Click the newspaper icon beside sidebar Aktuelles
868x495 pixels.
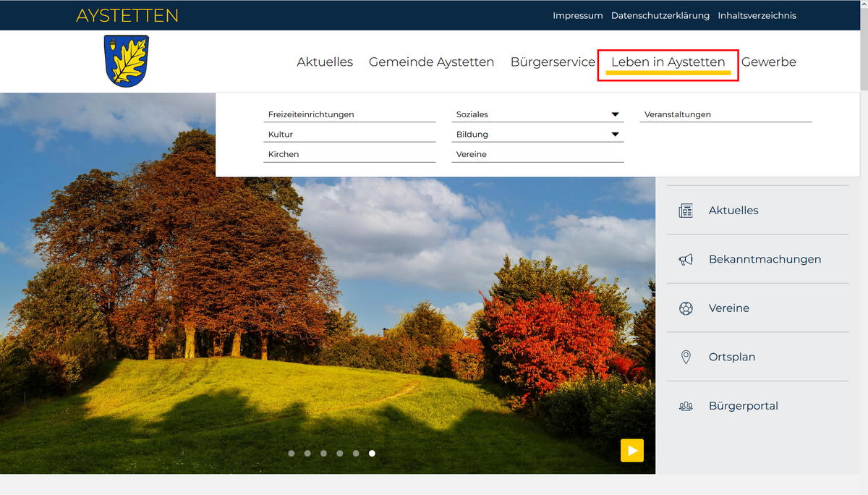(x=686, y=211)
